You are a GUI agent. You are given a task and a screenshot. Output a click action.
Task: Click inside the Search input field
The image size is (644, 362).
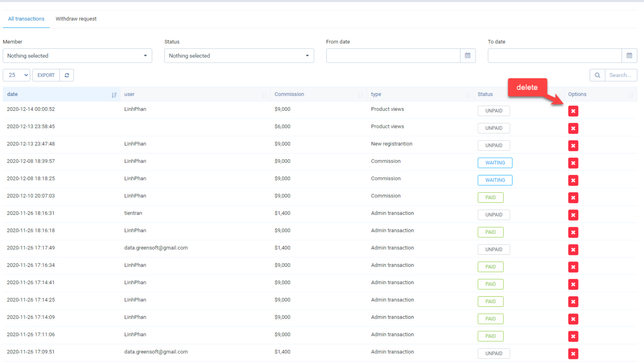[x=621, y=75]
